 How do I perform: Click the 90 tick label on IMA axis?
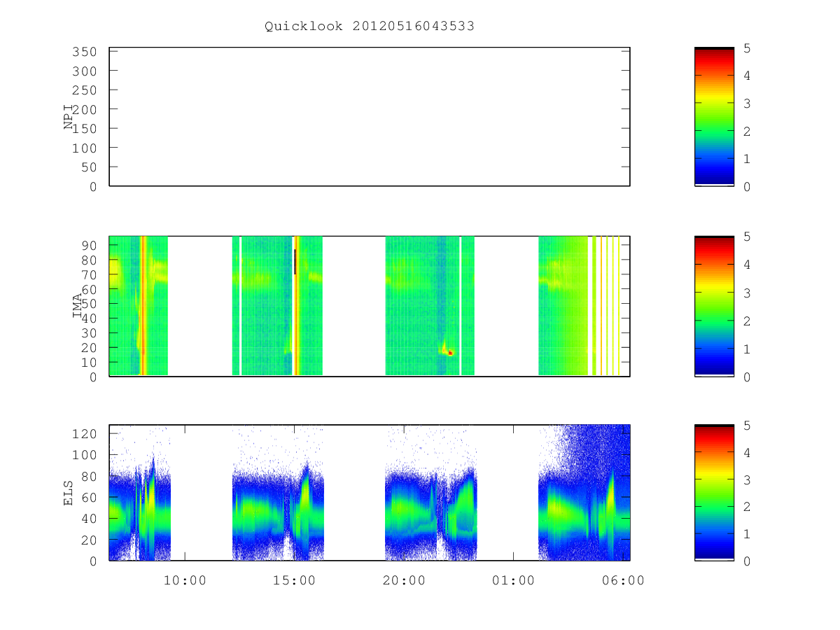[x=89, y=245]
